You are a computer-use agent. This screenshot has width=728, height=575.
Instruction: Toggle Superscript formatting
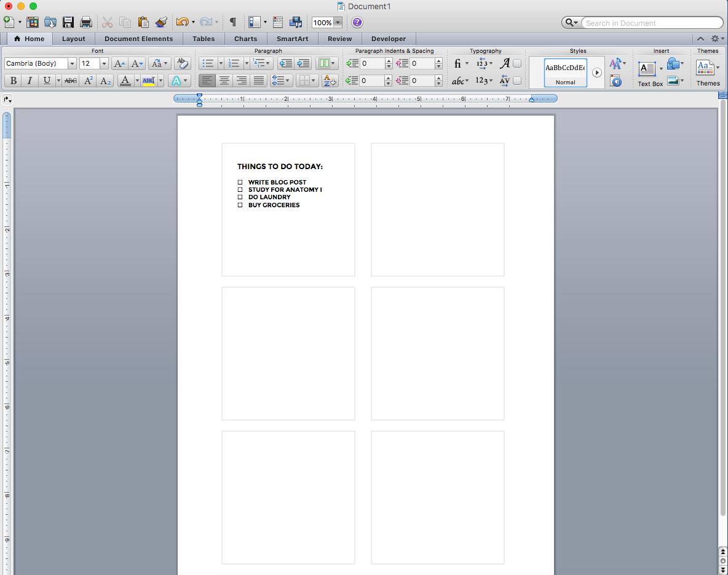pos(88,81)
